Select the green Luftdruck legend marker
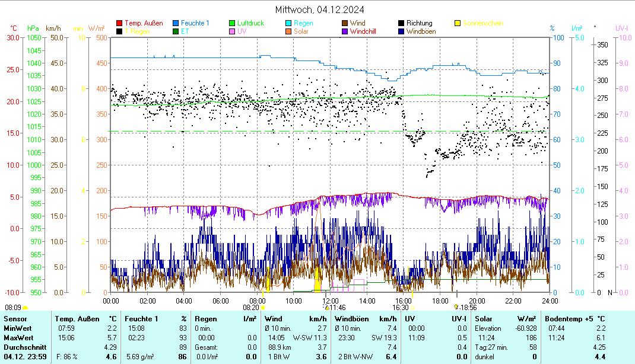Screen dimensions: 635x364 (x=232, y=23)
